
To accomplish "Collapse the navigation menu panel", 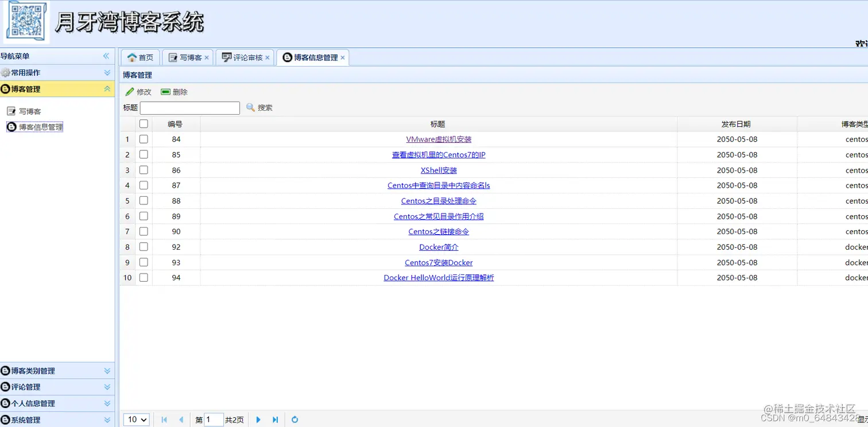I will 106,56.
